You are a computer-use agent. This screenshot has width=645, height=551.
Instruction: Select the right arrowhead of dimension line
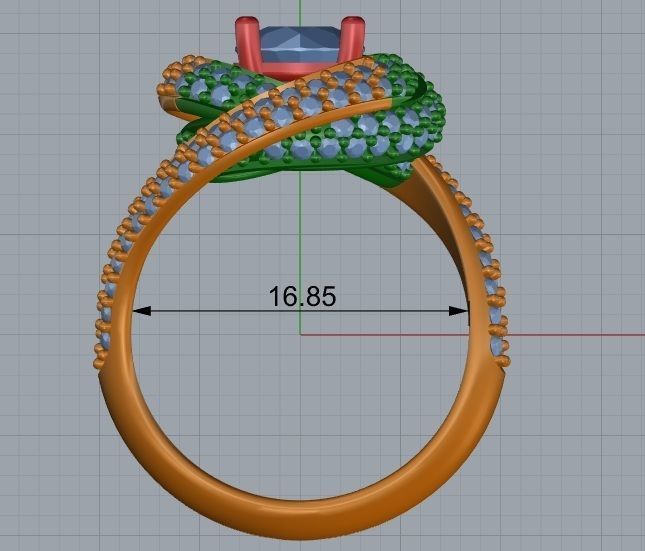(458, 311)
